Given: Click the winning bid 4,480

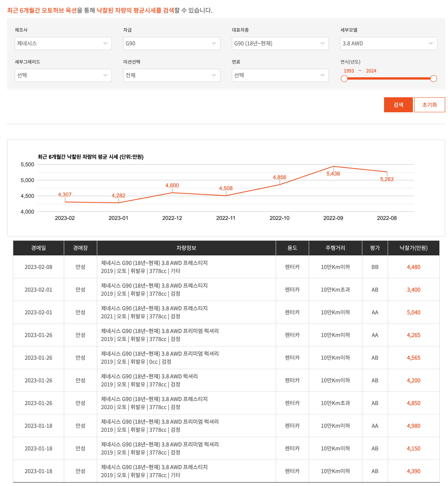Looking at the screenshot, I should tap(414, 267).
